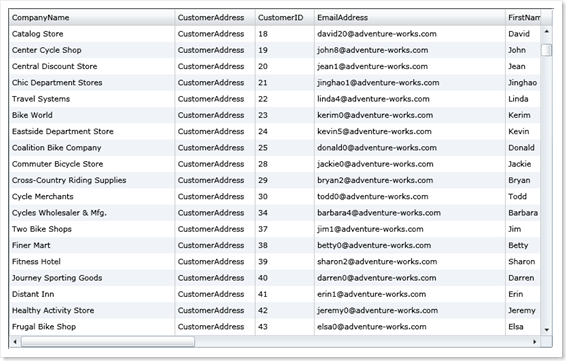This screenshot has width=566, height=361.
Task: Click the first name David cell
Action: (523, 34)
